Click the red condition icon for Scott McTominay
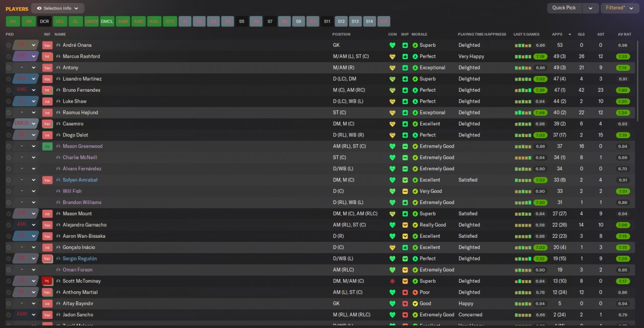Image resolution: width=644 pixels, height=328 pixels. [392, 281]
